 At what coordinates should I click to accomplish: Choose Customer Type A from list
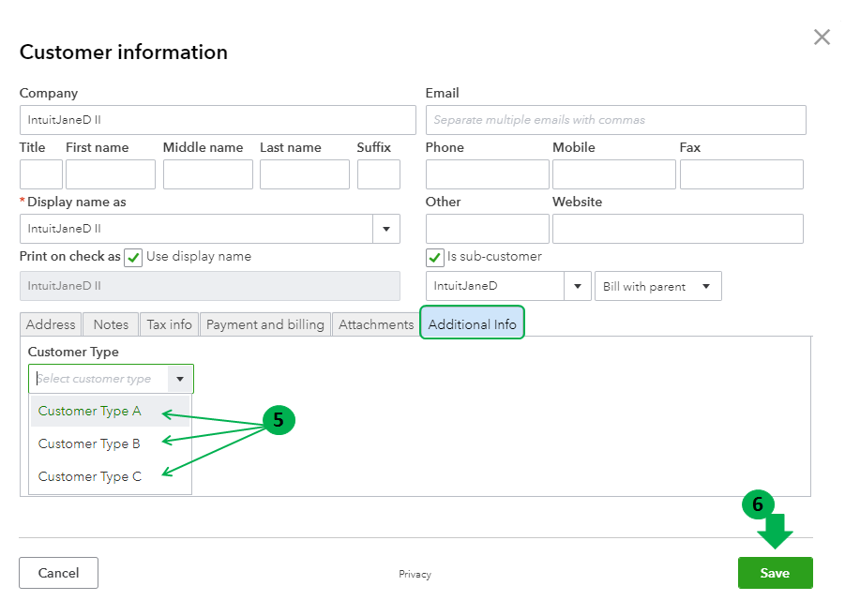click(90, 411)
